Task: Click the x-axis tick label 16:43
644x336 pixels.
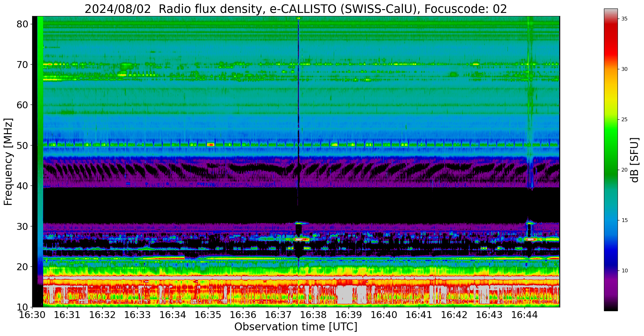Action: (x=489, y=315)
